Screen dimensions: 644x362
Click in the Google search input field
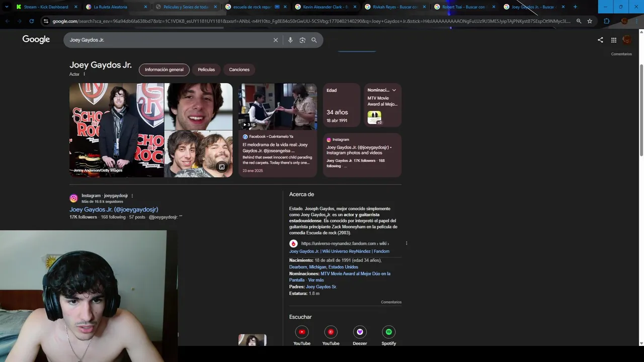[169, 40]
